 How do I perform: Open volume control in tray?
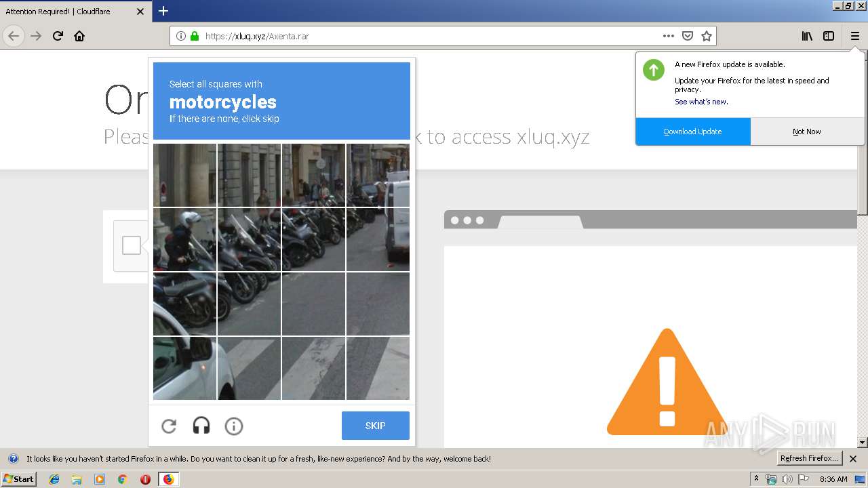coord(787,479)
